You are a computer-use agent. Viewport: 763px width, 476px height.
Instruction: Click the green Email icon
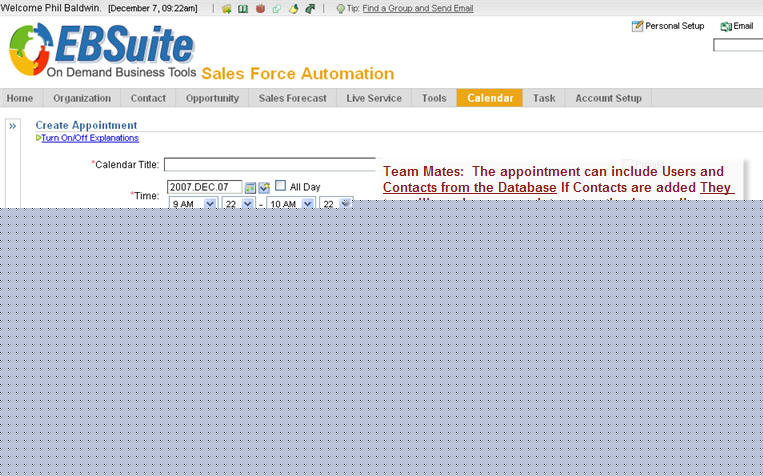[x=725, y=26]
